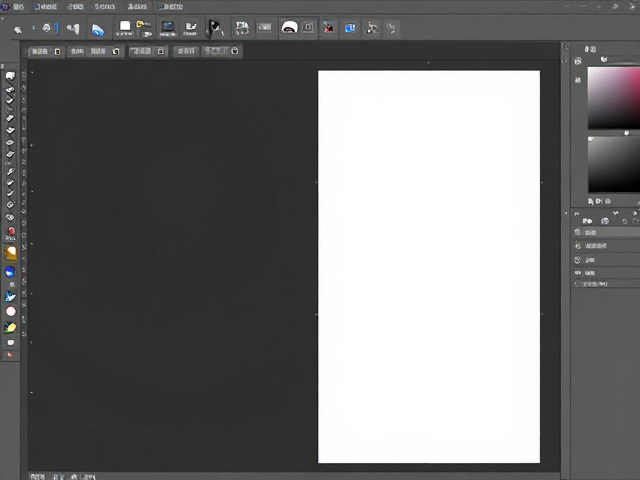Select the red circle tool in left toolbox

pyautogui.click(x=11, y=231)
